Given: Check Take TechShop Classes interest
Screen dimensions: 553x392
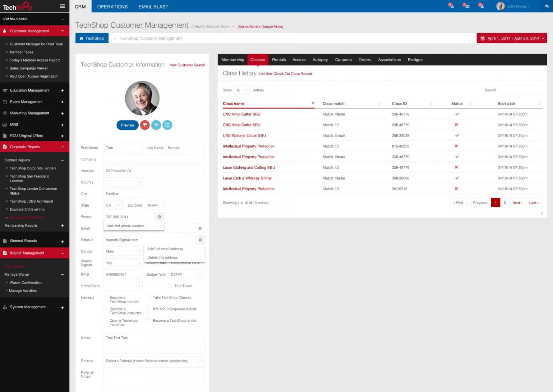Looking at the screenshot, I should [x=148, y=297].
